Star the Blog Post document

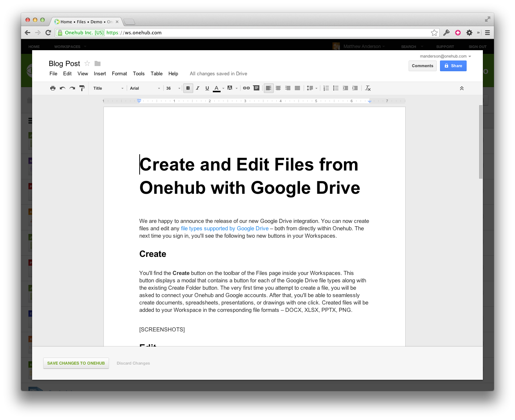pyautogui.click(x=87, y=63)
